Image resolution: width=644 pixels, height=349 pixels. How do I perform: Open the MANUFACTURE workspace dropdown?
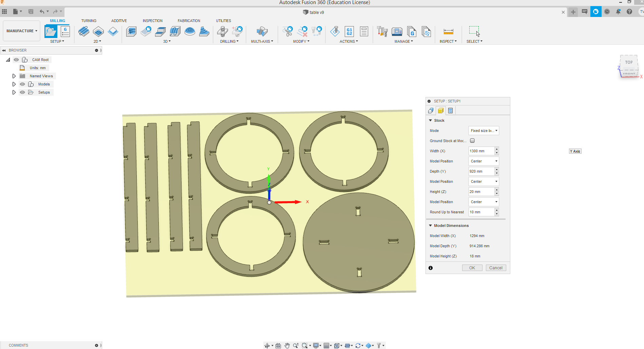tap(22, 31)
